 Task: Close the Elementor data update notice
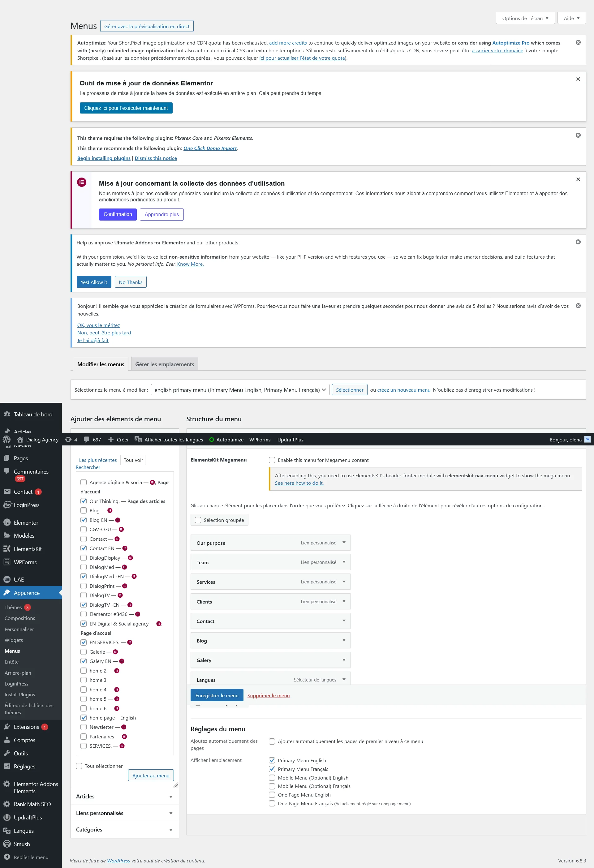tap(578, 79)
